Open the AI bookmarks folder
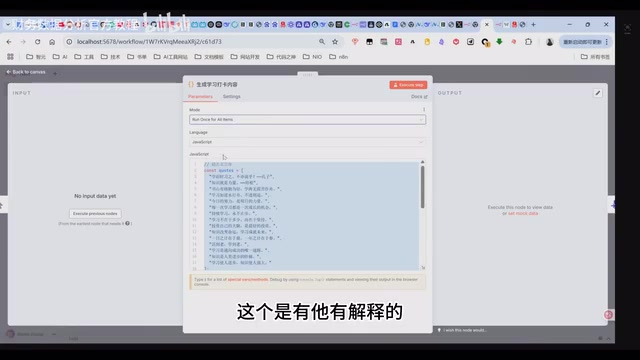The image size is (640, 360). [60, 57]
